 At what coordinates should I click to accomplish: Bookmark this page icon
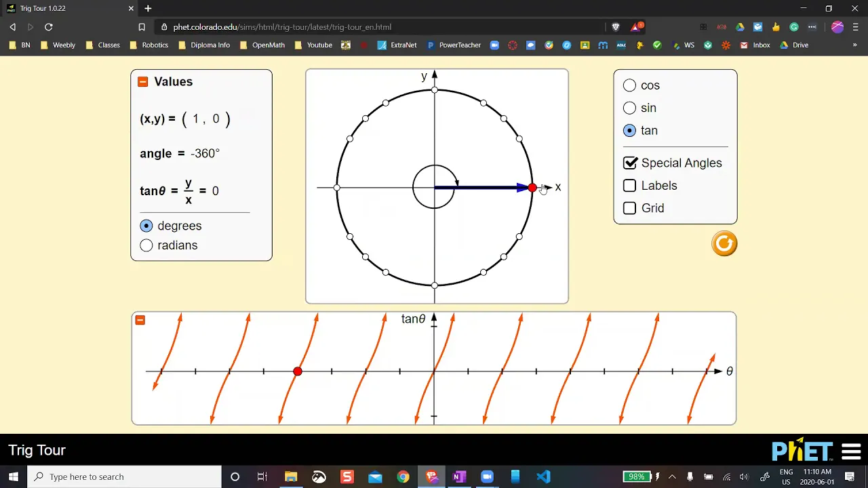click(142, 27)
